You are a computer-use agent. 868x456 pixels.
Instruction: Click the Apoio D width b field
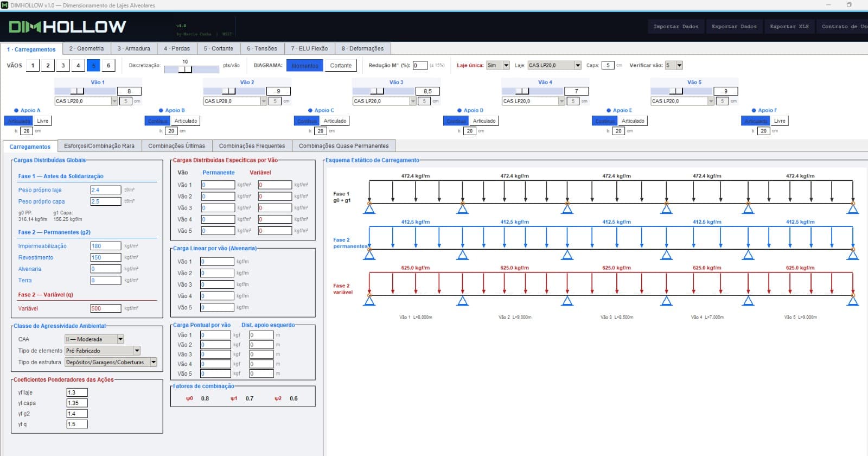coord(470,131)
